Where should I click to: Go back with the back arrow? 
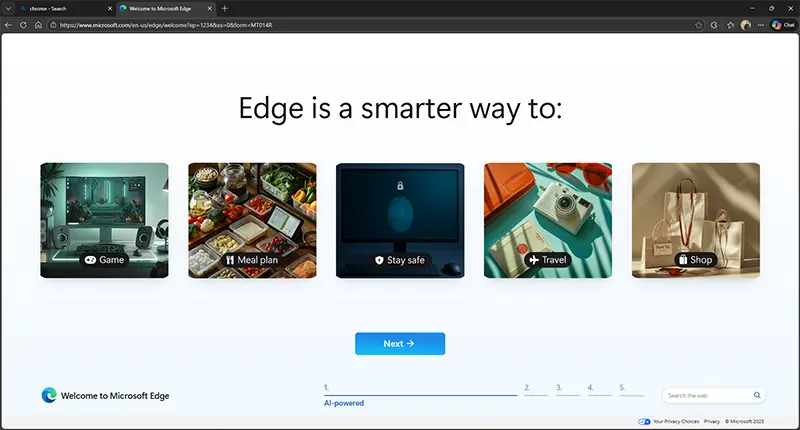pos(8,24)
